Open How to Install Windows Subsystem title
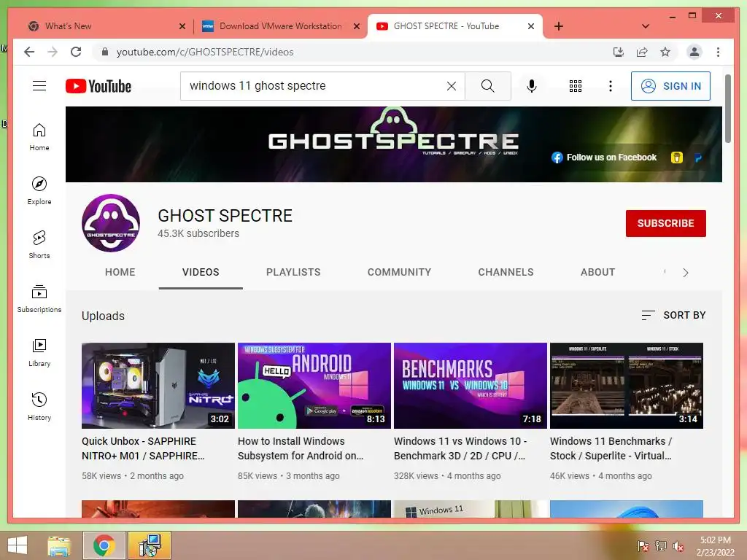Image resolution: width=747 pixels, height=560 pixels. coord(301,448)
